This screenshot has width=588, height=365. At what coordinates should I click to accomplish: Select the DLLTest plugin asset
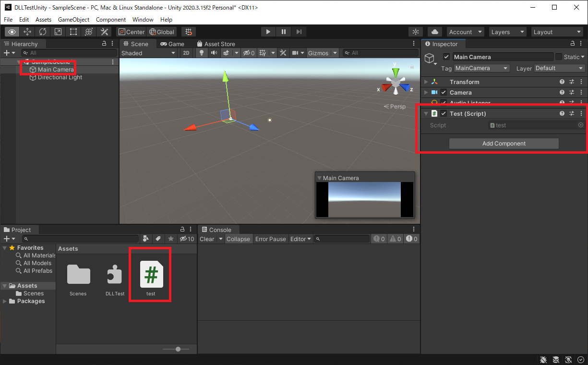115,279
